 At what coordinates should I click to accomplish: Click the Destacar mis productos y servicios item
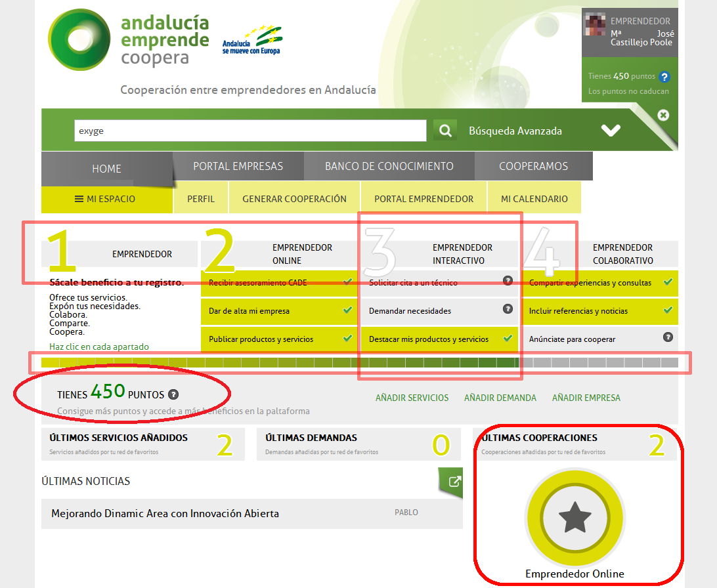point(439,339)
